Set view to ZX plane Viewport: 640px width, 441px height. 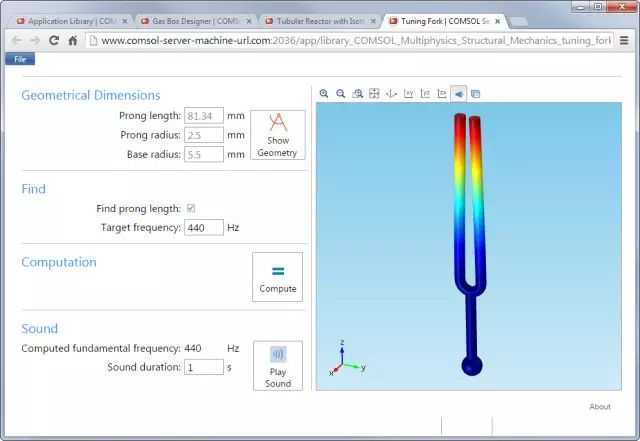coord(441,94)
